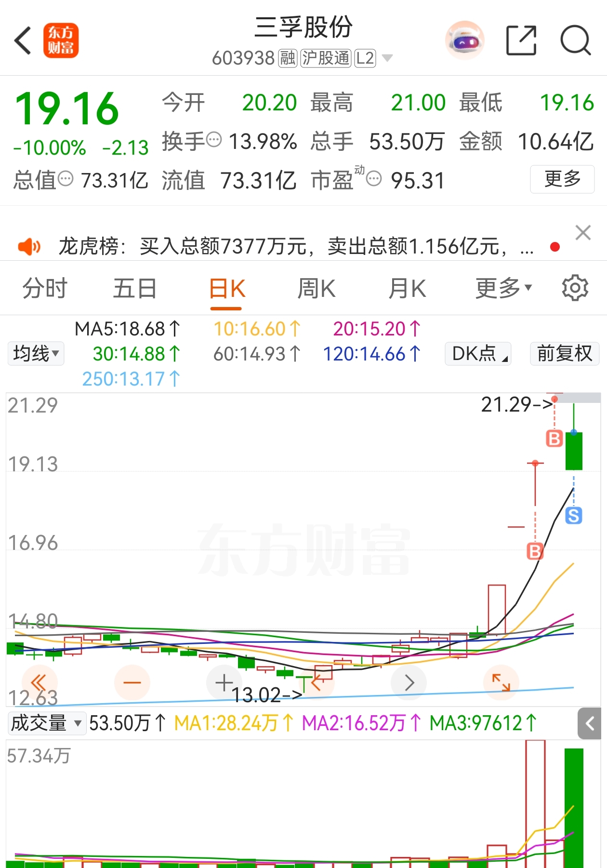Open 市盈 info bubble icon
Image resolution: width=607 pixels, height=868 pixels.
(x=374, y=179)
